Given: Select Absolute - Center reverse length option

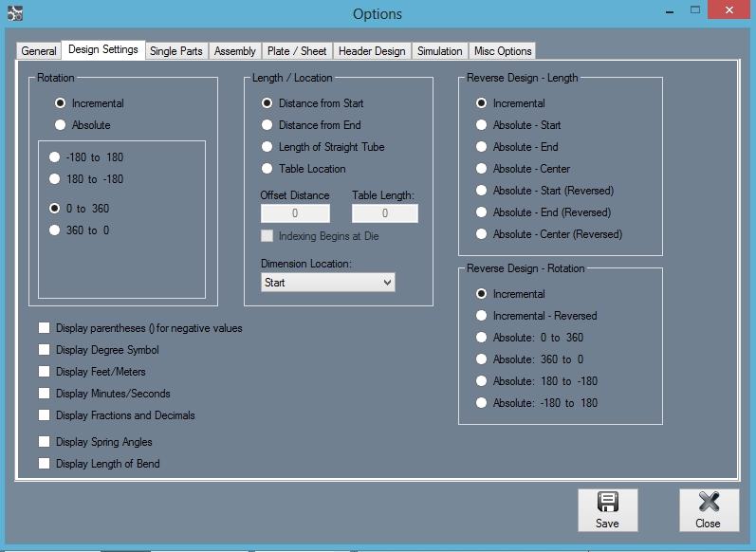Looking at the screenshot, I should [x=482, y=169].
